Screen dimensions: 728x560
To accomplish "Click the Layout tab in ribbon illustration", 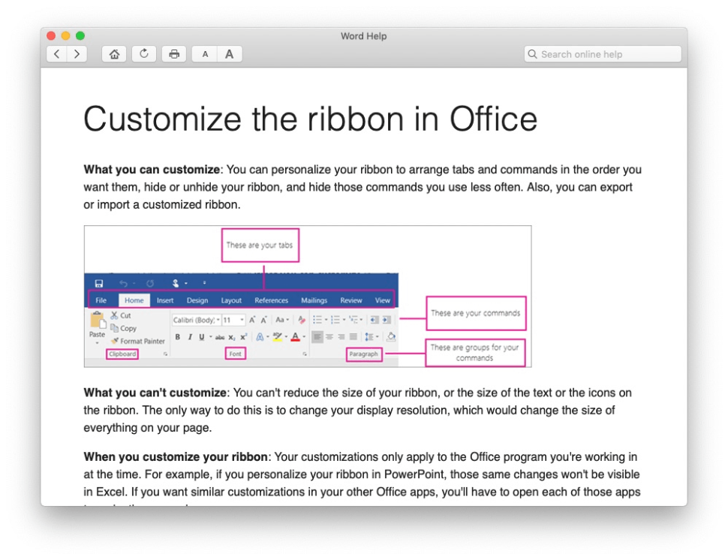I will pyautogui.click(x=231, y=300).
